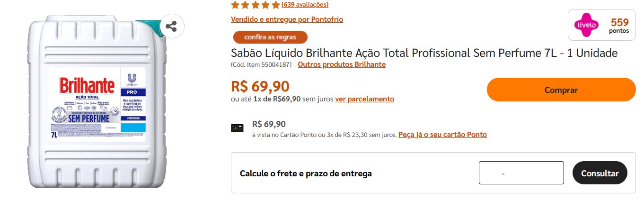Expand ver parcelamento installment options
This screenshot has height=200, width=644.
tap(364, 99)
